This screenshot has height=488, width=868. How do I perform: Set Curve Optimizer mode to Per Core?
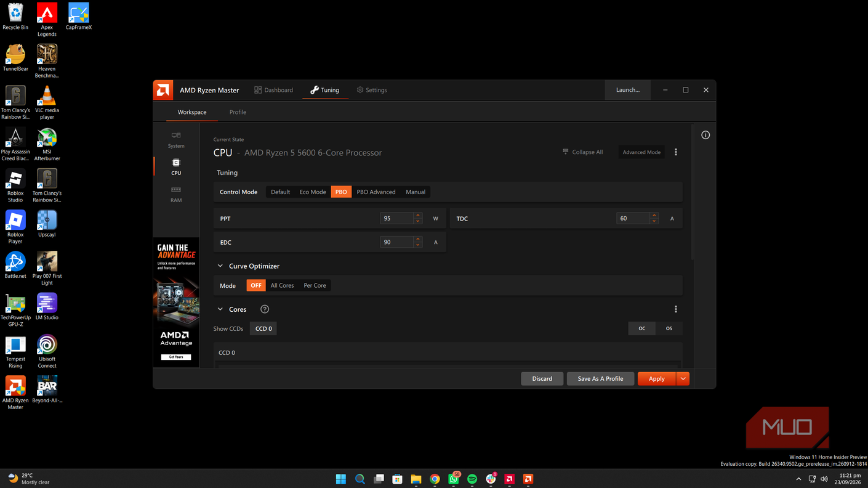point(315,285)
